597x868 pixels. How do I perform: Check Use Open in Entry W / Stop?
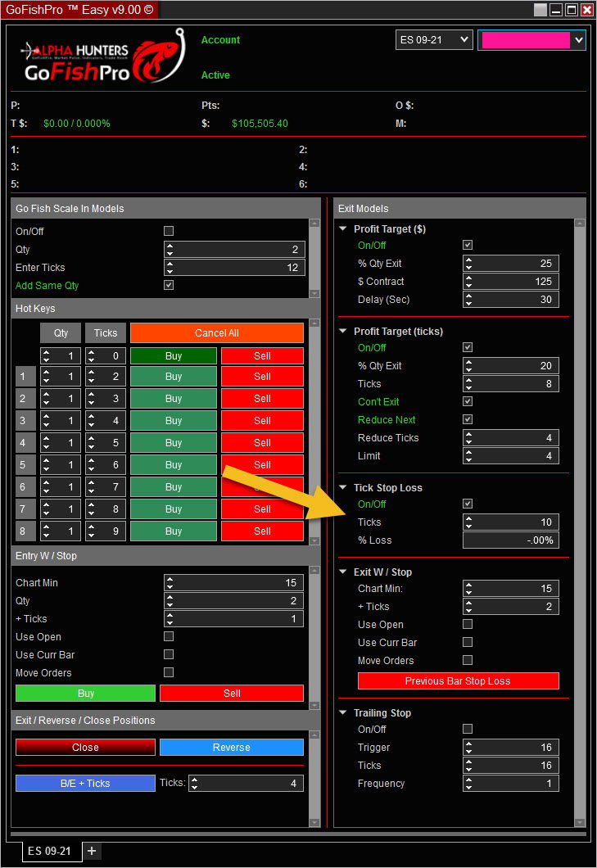point(169,636)
